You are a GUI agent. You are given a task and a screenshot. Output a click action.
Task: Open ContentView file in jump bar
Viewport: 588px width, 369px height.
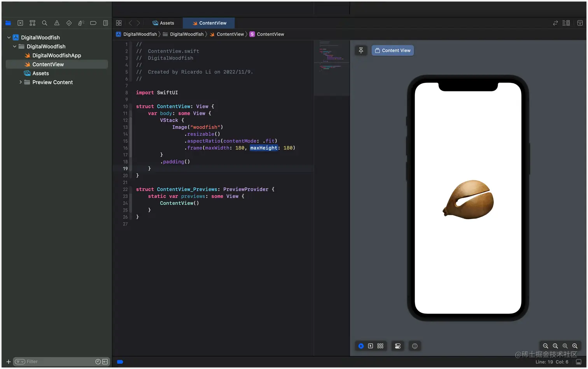(x=227, y=34)
